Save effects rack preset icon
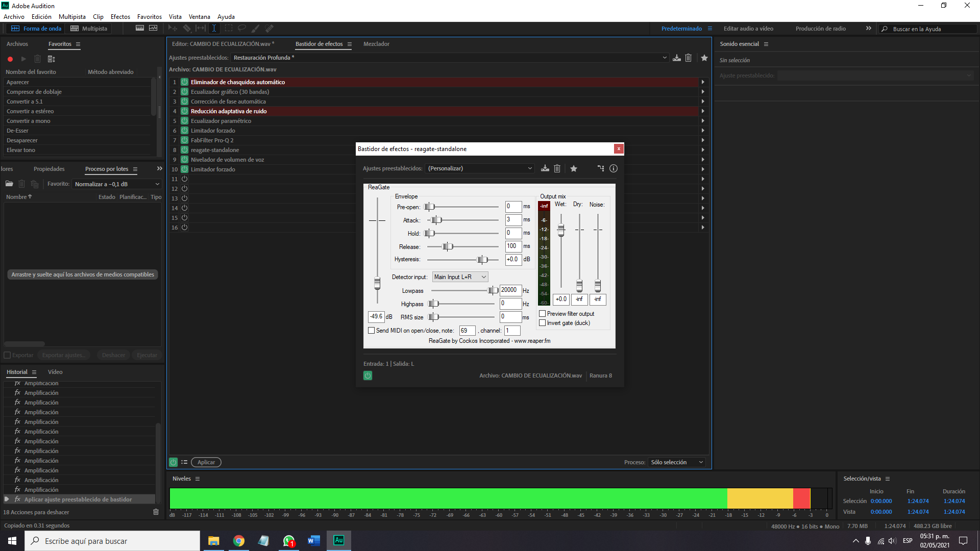The image size is (980, 551). point(677,58)
